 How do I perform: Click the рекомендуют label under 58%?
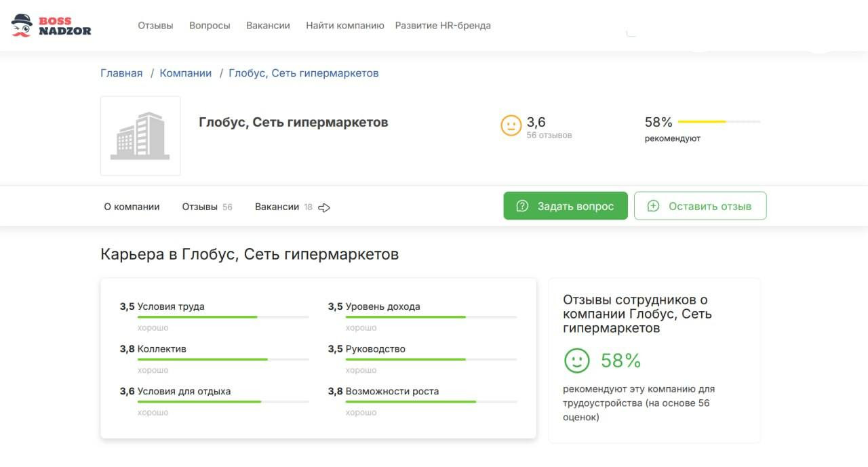(x=673, y=138)
